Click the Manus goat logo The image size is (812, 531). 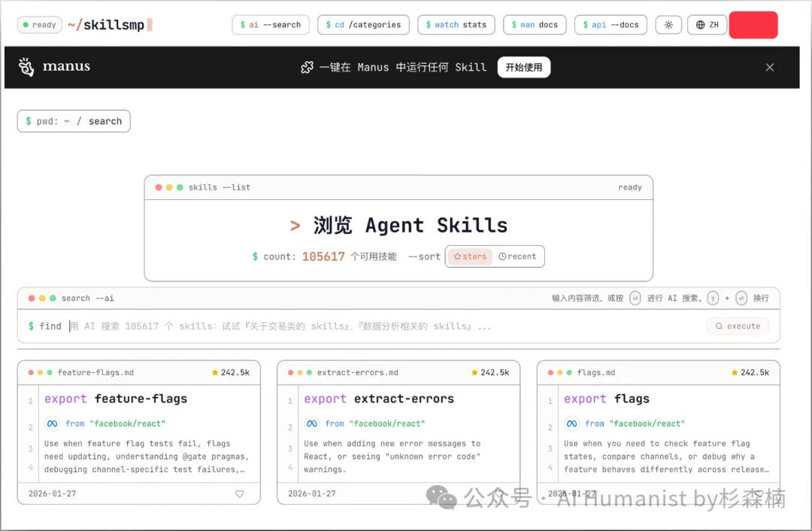pos(26,66)
